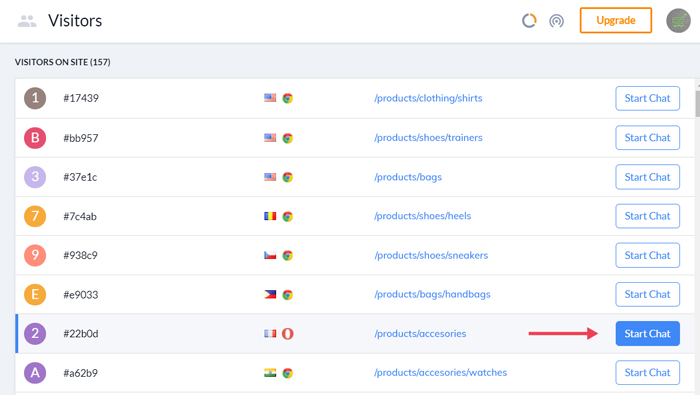Click the Czech flag for visitor #938c9
The width and height of the screenshot is (700, 395).
270,255
